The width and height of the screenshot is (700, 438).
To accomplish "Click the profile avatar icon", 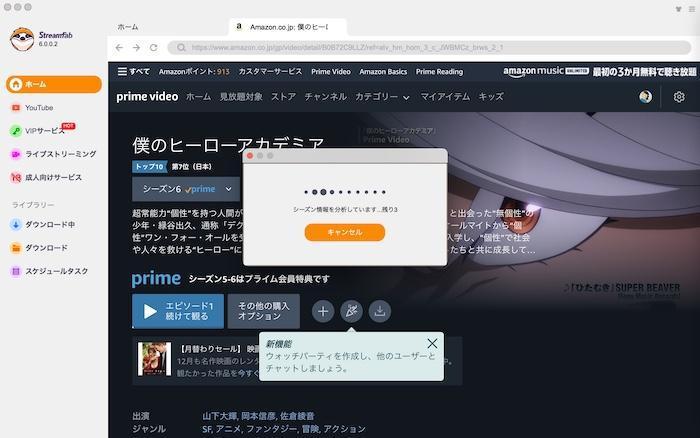I will 645,97.
